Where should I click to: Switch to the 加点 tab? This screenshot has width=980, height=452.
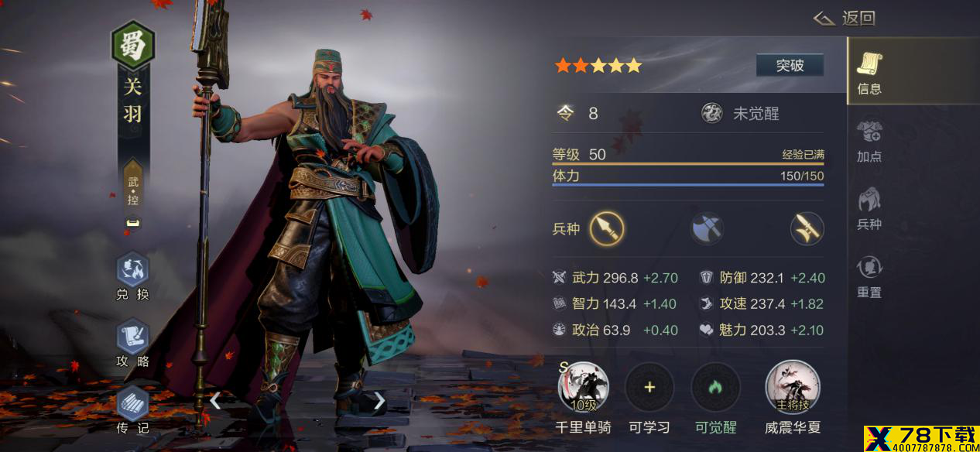[x=869, y=139]
